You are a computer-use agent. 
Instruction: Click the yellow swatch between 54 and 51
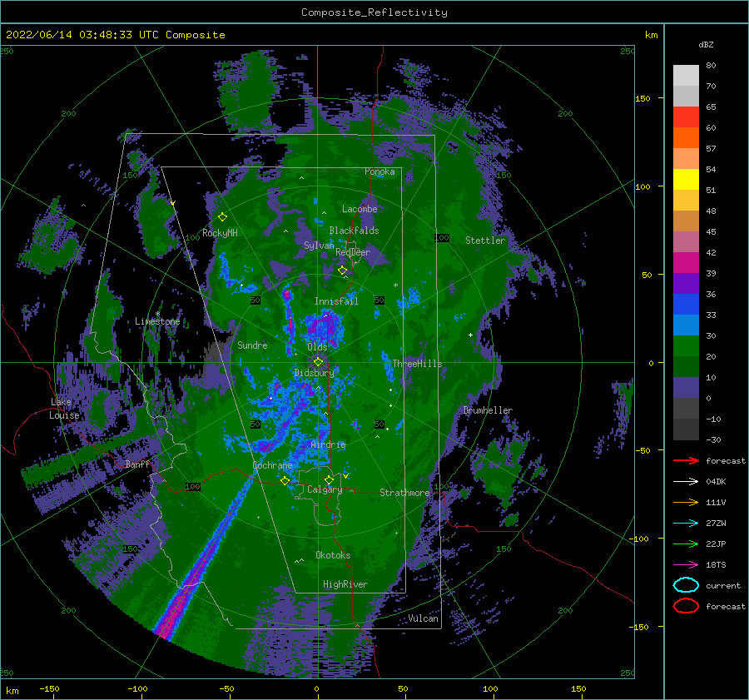tap(686, 179)
